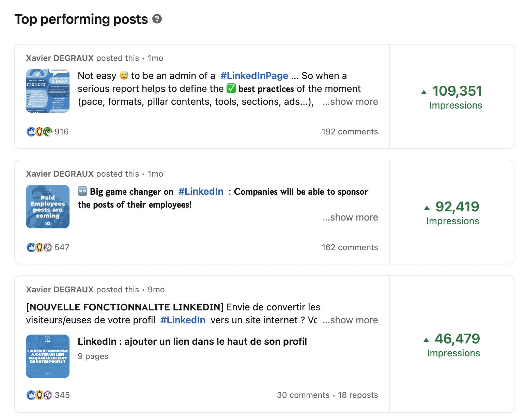Open the #LinkedIn hashtag in Big game changer post

201,192
